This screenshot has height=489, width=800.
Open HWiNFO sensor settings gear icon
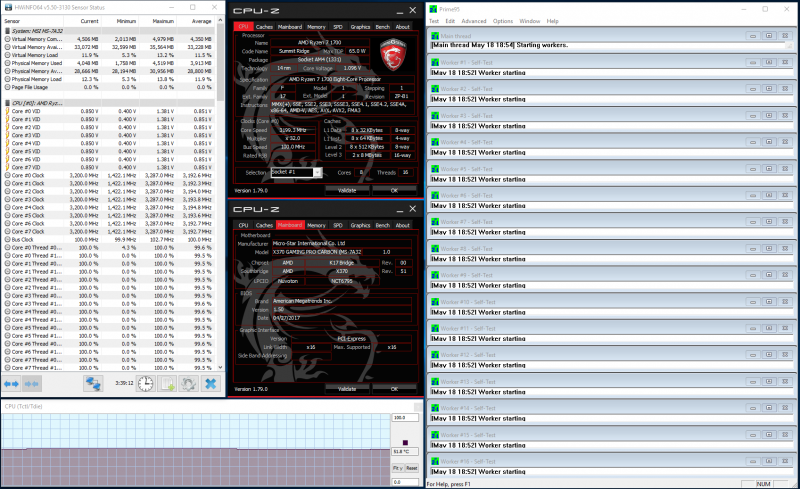point(188,383)
